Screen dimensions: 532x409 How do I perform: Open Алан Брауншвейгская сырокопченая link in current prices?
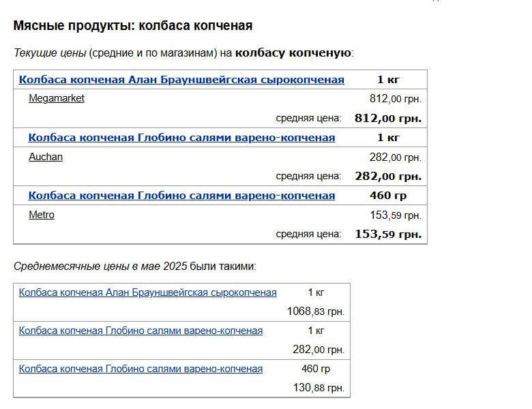click(x=181, y=80)
